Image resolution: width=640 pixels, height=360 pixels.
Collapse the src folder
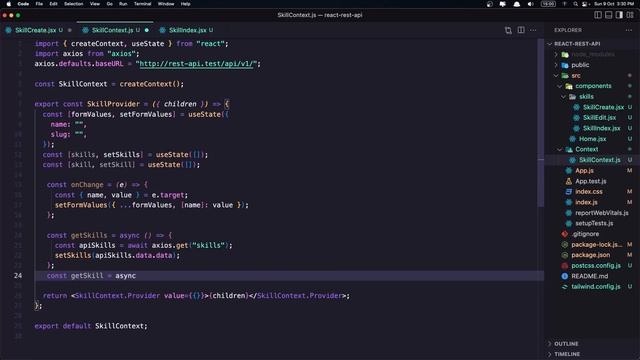click(576, 76)
